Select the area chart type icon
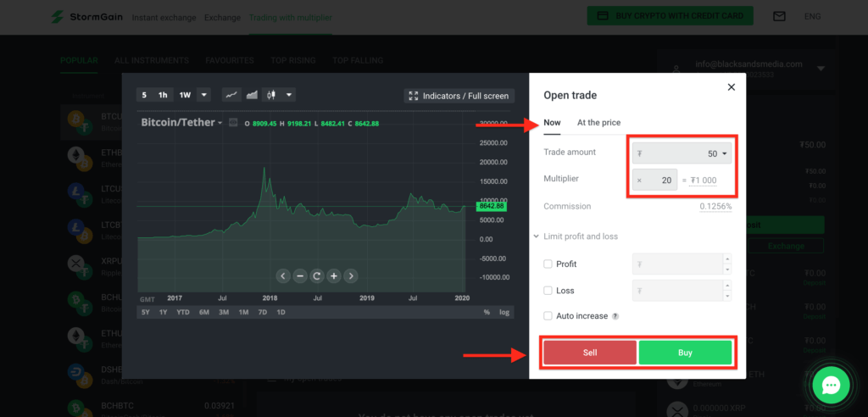This screenshot has width=868, height=417. pyautogui.click(x=252, y=95)
